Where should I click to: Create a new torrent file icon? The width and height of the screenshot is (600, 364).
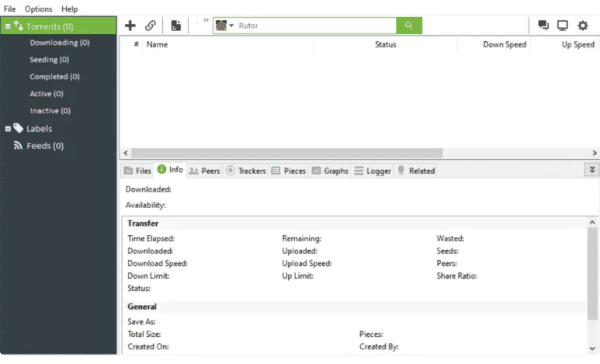coord(176,26)
